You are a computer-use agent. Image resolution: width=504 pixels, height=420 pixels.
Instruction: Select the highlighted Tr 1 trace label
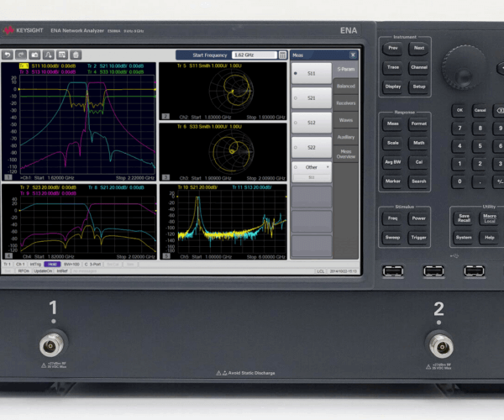click(x=24, y=66)
